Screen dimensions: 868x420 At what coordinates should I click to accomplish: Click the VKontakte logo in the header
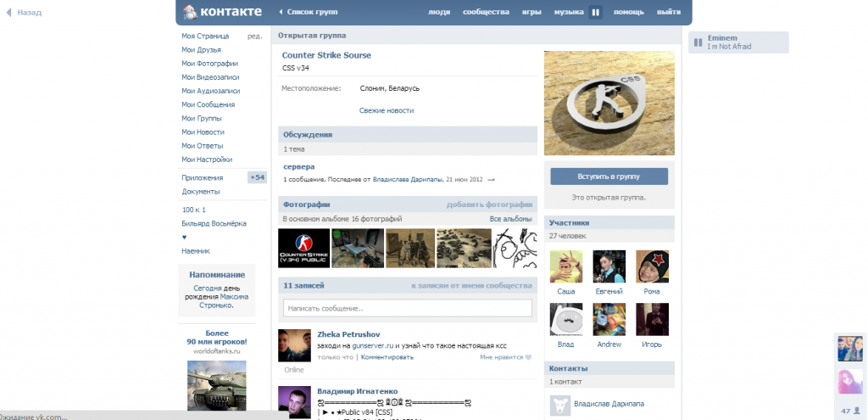pos(221,12)
